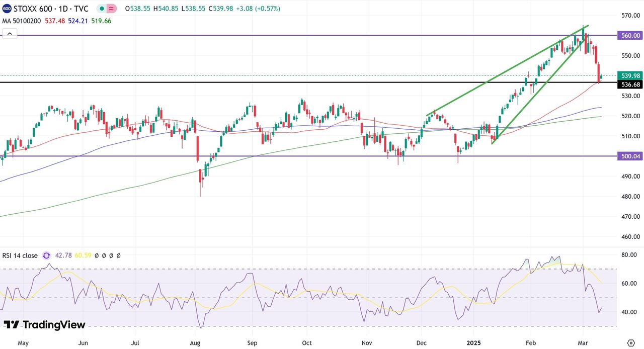The width and height of the screenshot is (644, 349).
Task: Click the STOXX 600 symbol logo icon
Action: coord(7,9)
